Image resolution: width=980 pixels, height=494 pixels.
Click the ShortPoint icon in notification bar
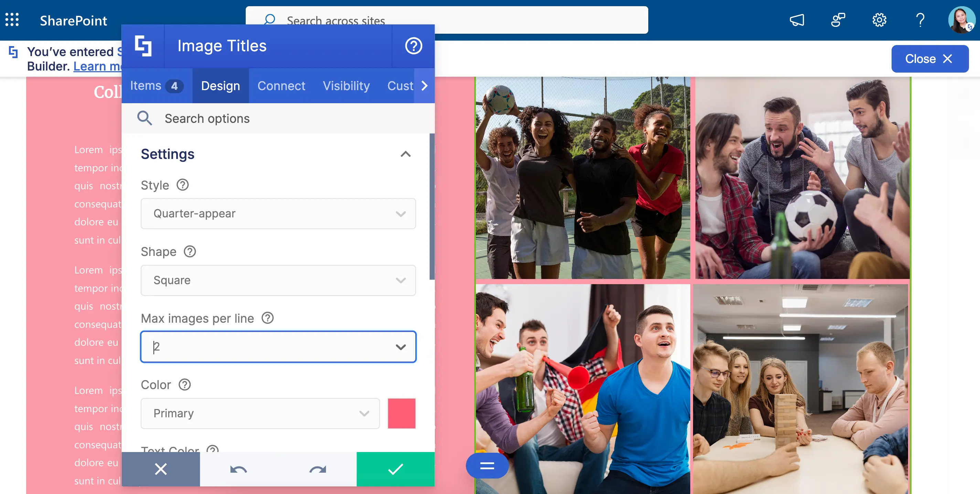point(13,52)
